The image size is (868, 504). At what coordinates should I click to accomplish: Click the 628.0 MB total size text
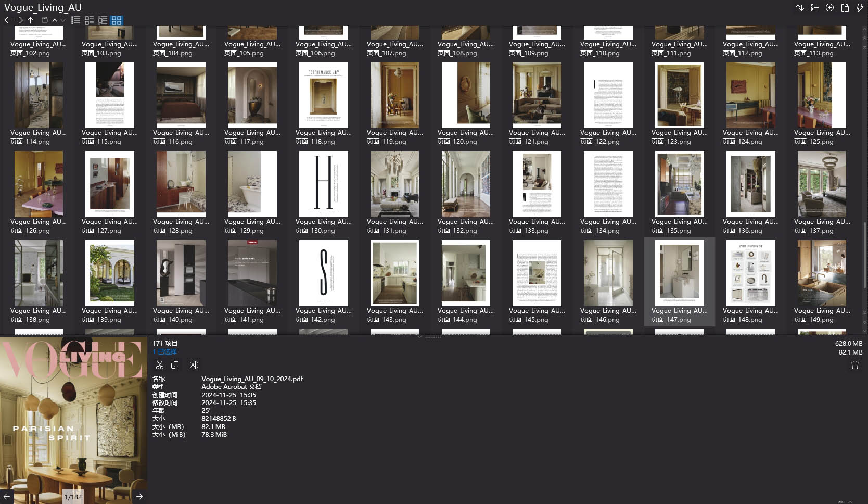[x=849, y=344]
